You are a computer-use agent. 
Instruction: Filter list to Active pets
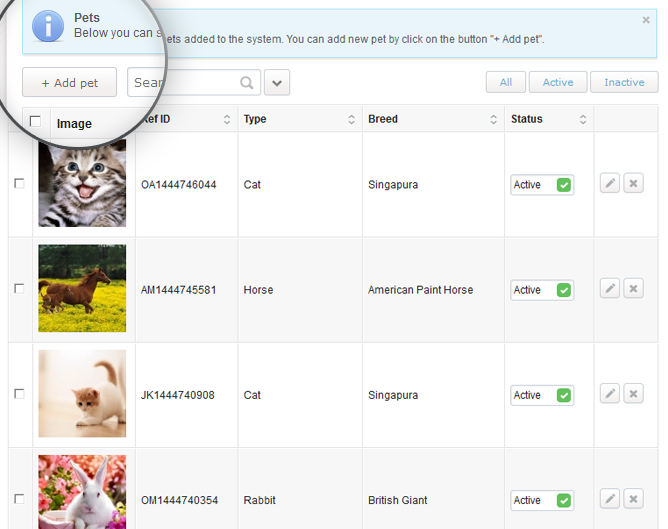tap(558, 82)
